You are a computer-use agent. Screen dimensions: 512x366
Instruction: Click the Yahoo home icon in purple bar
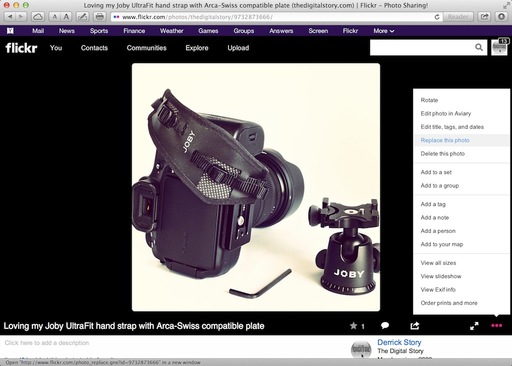click(10, 31)
